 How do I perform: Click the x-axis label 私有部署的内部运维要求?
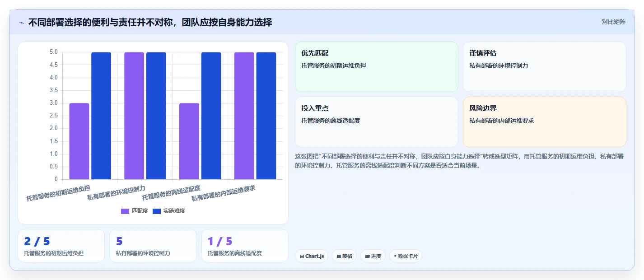click(x=224, y=193)
